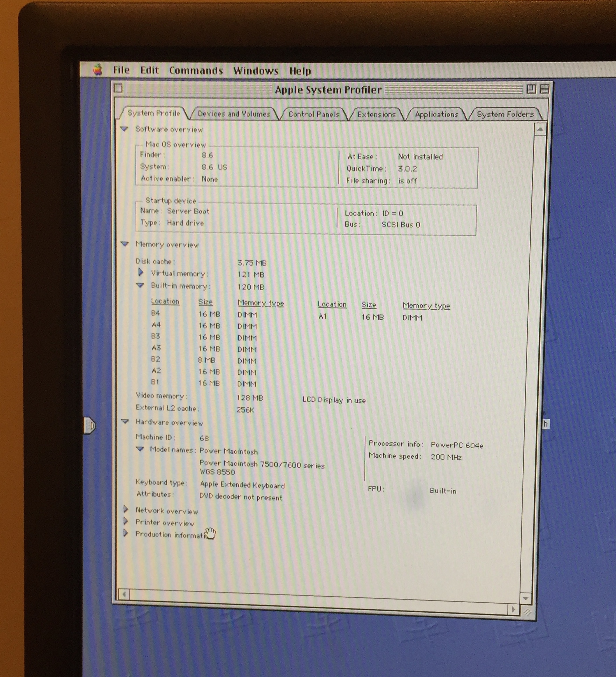Click the Finder version 8.6 value
Screen dimensions: 616x677
pyautogui.click(x=207, y=155)
